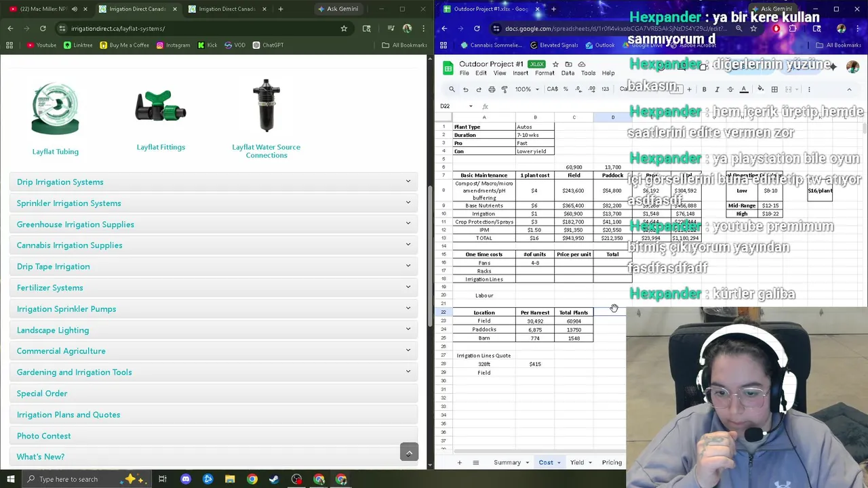Open the Format menu in Sheets

(x=545, y=73)
